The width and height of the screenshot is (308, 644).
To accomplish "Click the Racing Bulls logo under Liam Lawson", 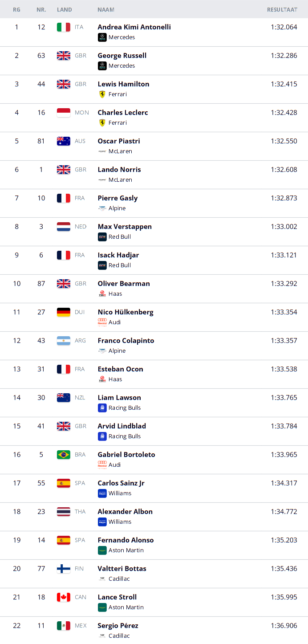I will (102, 408).
